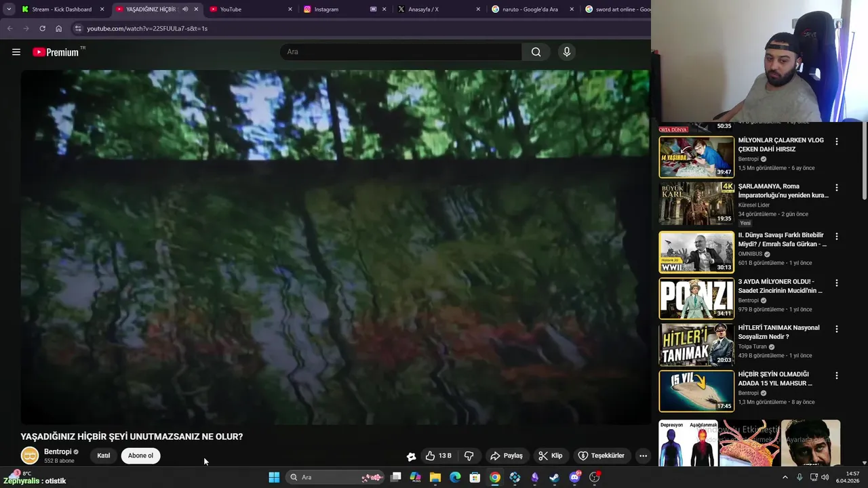Viewport: 868px width, 488px height.
Task: Click the address bar URL field
Action: pyautogui.click(x=359, y=28)
